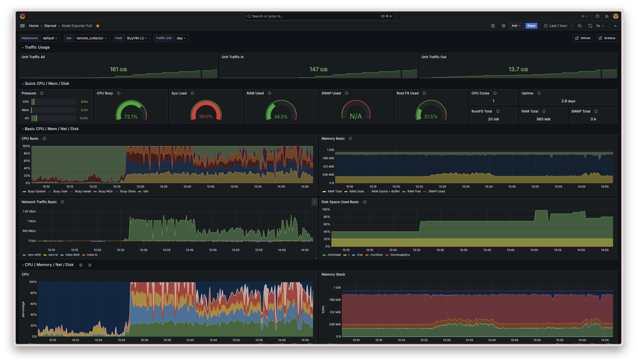
Task: Go to Home breadcrumb
Action: pos(33,26)
